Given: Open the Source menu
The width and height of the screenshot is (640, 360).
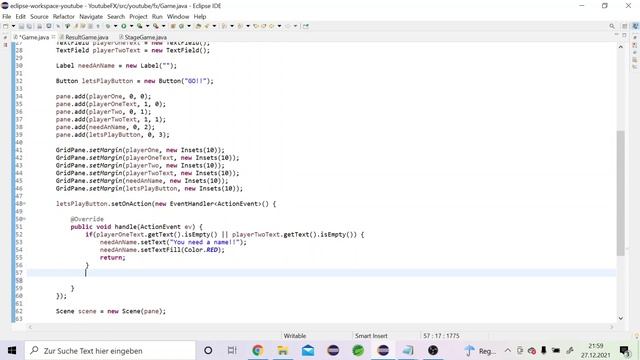Looking at the screenshot, I should pos(39,17).
